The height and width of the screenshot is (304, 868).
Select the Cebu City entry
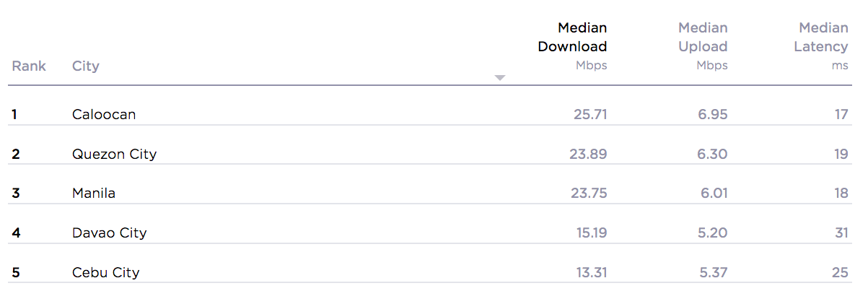pyautogui.click(x=106, y=273)
